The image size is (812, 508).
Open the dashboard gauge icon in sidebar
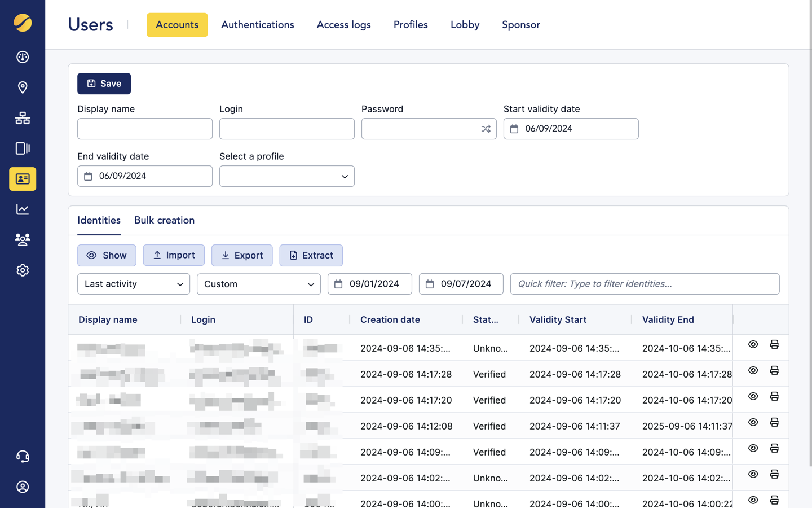click(23, 57)
